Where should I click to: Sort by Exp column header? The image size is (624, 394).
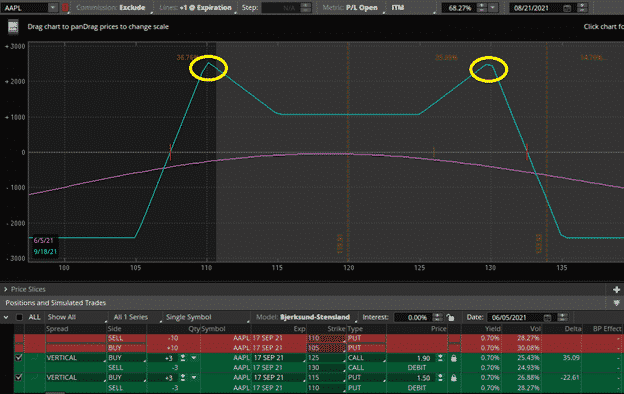(x=299, y=329)
